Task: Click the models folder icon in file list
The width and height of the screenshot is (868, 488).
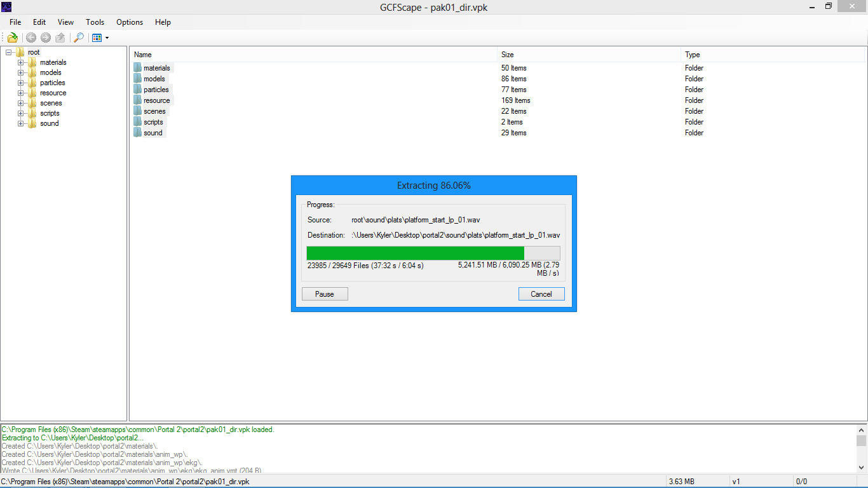Action: 138,79
